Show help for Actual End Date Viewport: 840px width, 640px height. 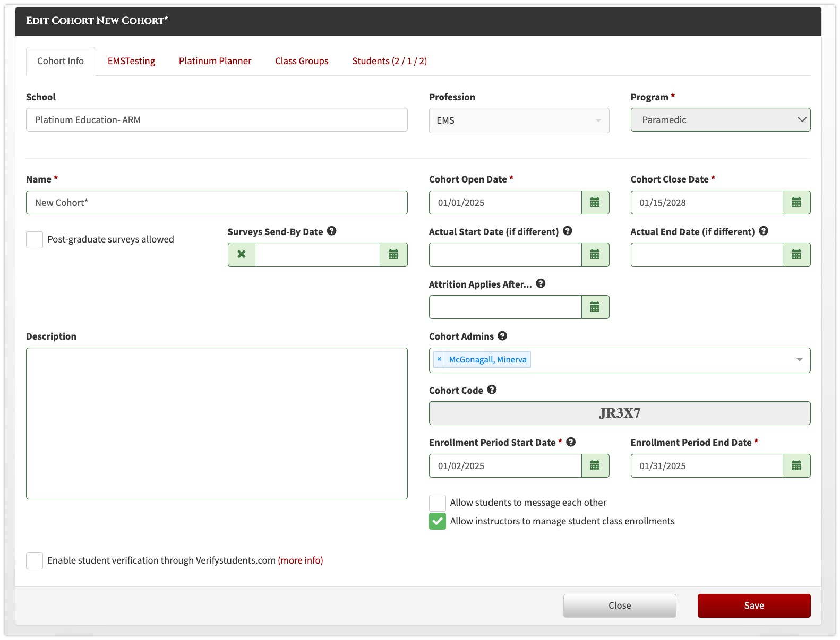(764, 231)
